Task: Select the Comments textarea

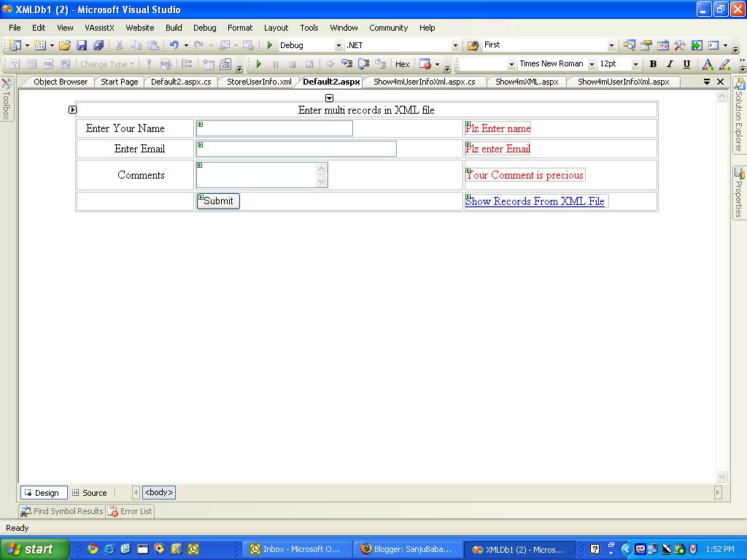Action: 262,175
